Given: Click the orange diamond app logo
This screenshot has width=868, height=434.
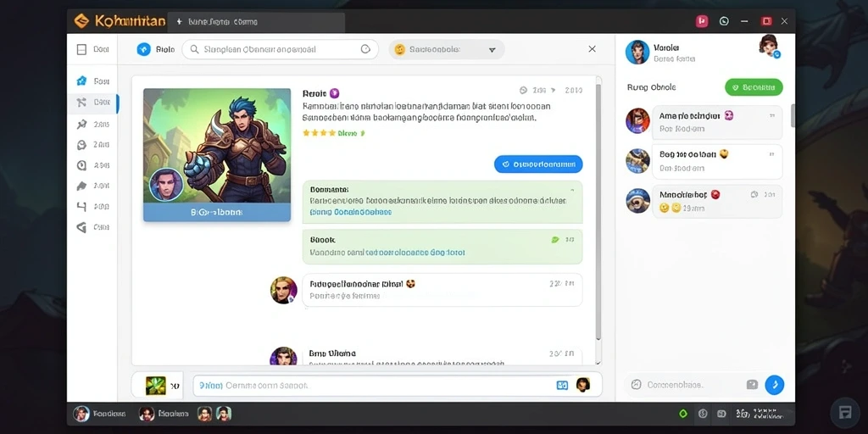Looking at the screenshot, I should coord(81,21).
